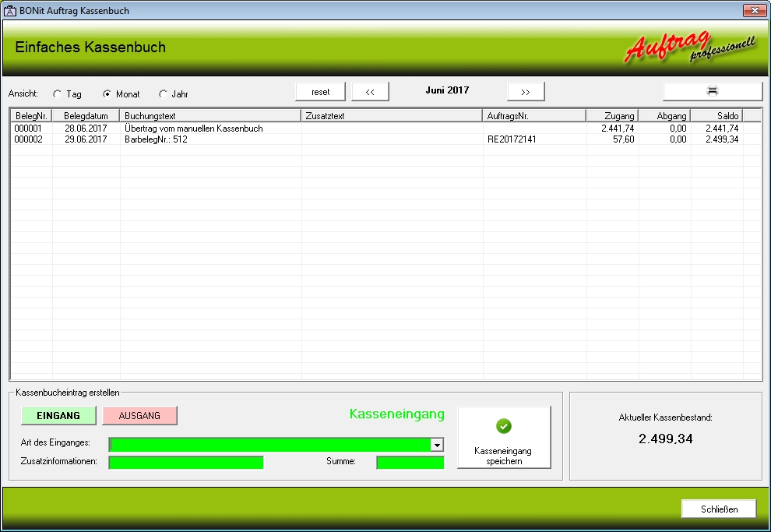Close the Kassenbuch window

pos(755,10)
